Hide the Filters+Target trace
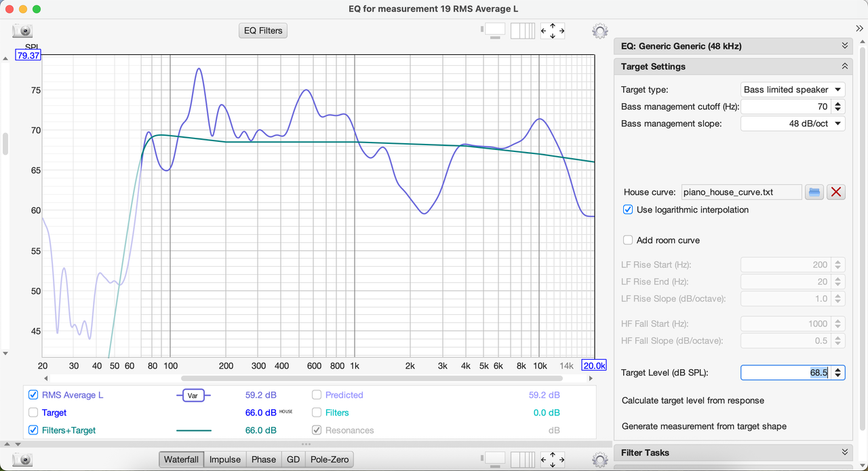 33,430
